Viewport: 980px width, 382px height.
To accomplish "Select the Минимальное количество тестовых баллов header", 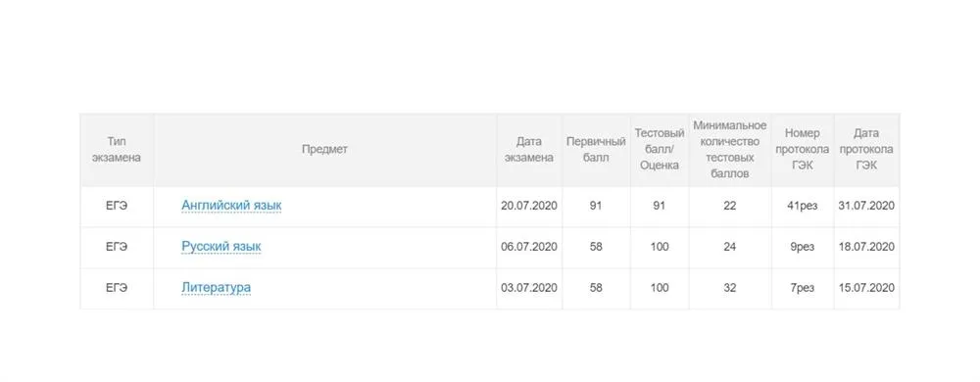I will tap(729, 150).
